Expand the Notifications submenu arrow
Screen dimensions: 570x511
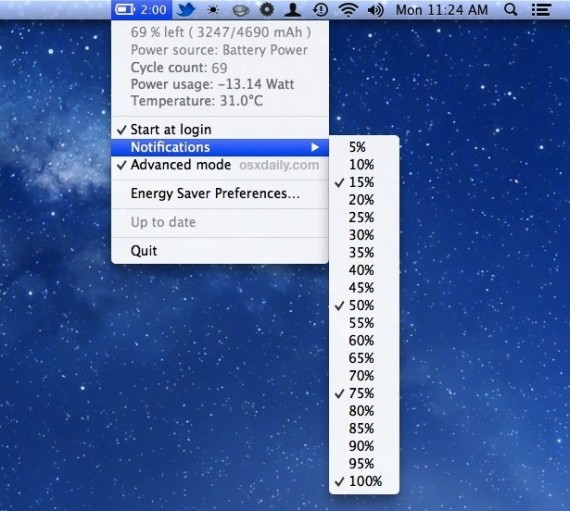[x=315, y=148]
